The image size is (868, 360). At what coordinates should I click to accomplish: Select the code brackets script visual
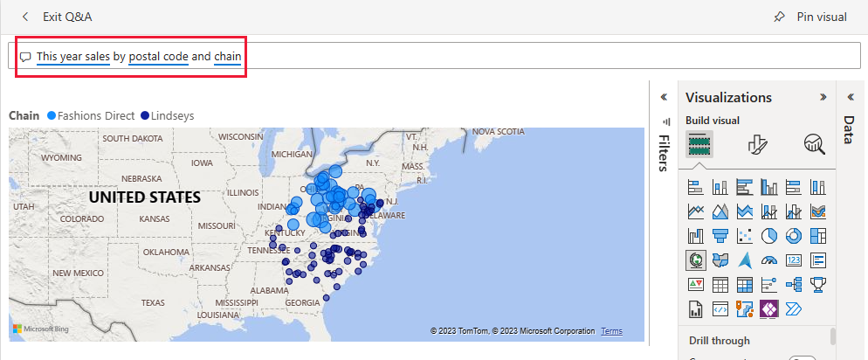point(720,309)
